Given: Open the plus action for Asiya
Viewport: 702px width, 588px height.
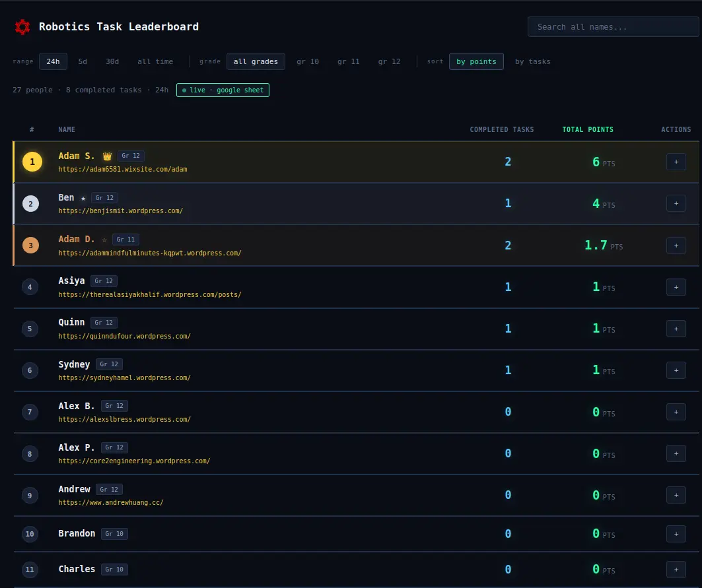Looking at the screenshot, I should [x=676, y=287].
